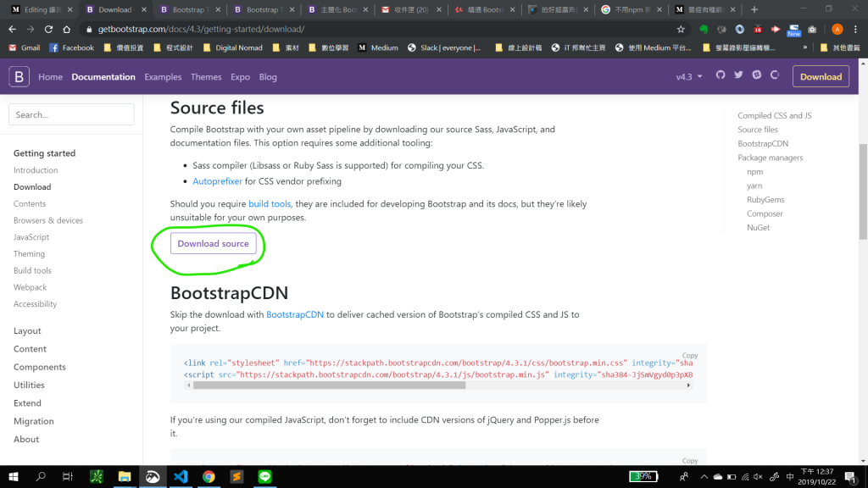Screen dimensions: 868x488
Task: Open Documentation in navbar
Action: pos(103,77)
